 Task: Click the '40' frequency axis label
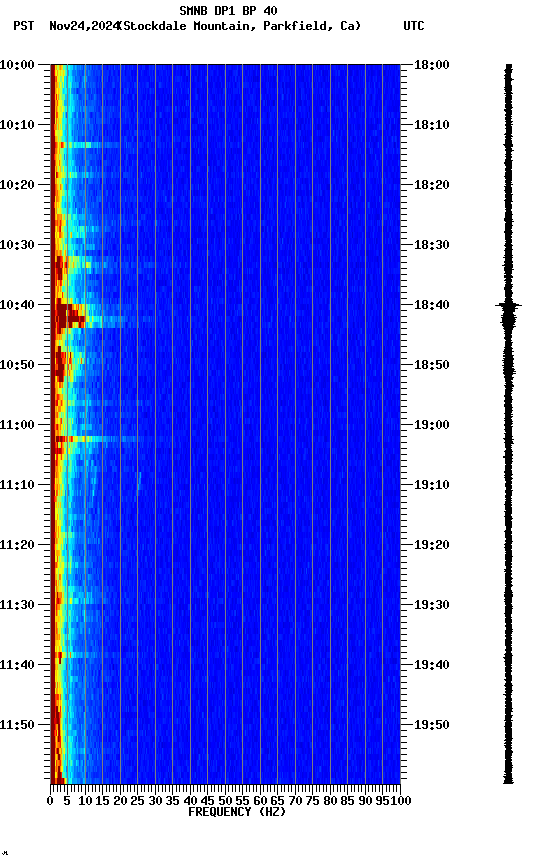click(x=190, y=802)
